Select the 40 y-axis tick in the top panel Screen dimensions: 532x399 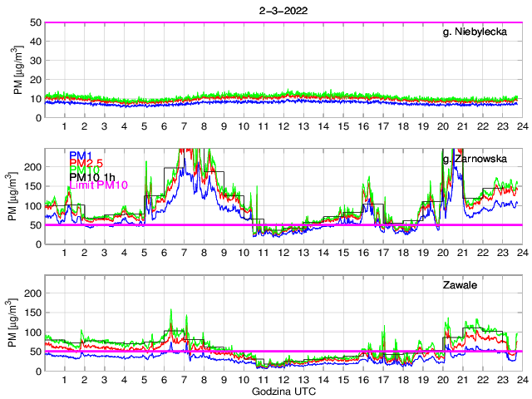34,42
